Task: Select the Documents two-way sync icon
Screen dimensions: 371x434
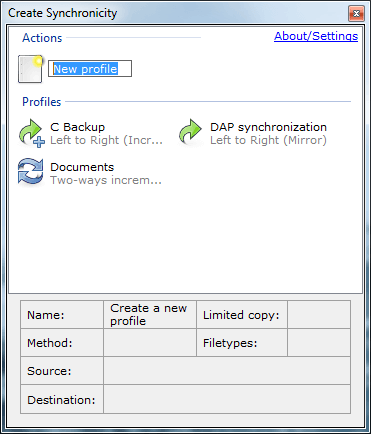Action: point(30,171)
